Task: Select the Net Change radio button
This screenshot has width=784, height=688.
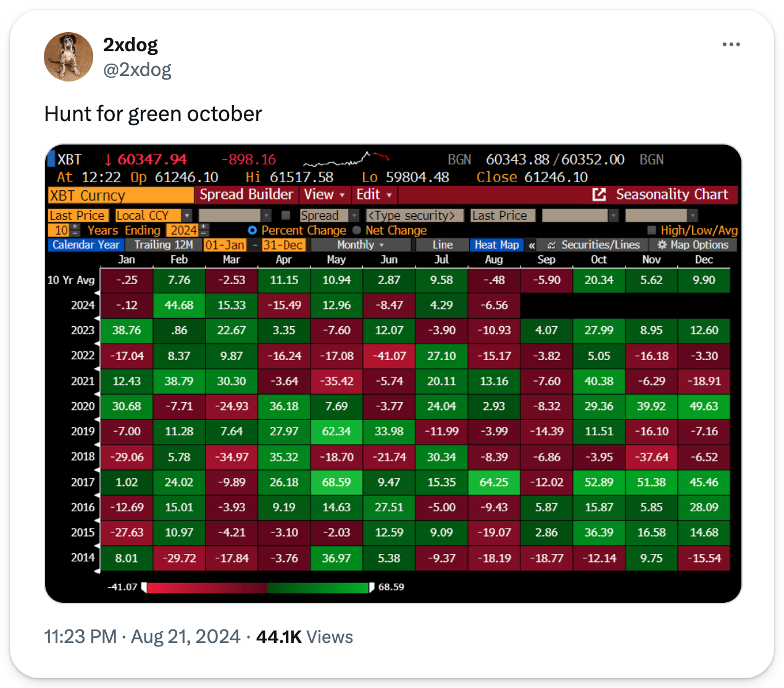Action: [356, 230]
